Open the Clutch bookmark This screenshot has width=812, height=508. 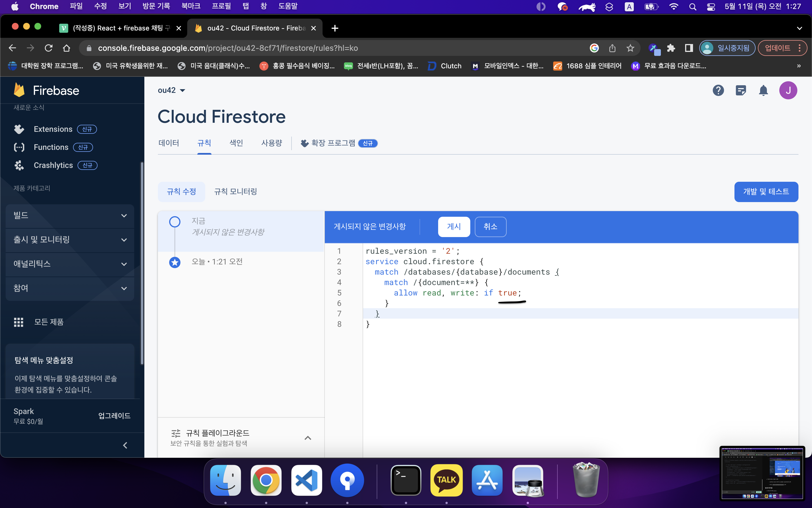[445, 66]
